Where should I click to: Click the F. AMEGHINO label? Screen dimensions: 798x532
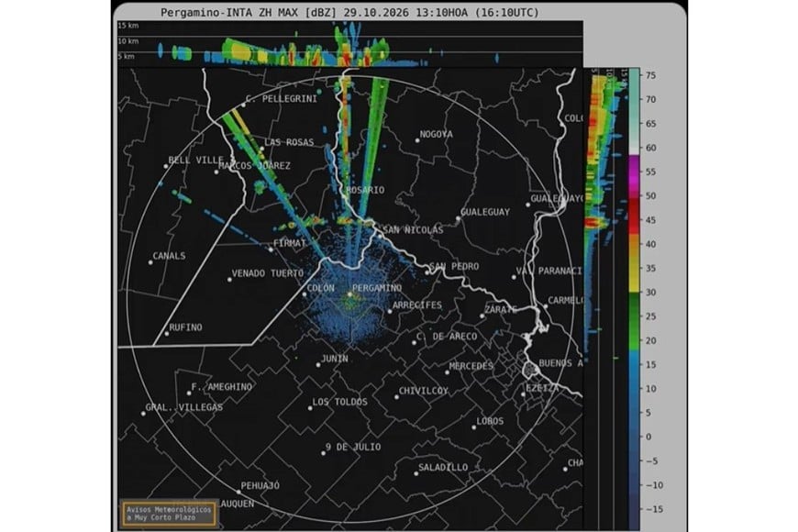coord(221,387)
